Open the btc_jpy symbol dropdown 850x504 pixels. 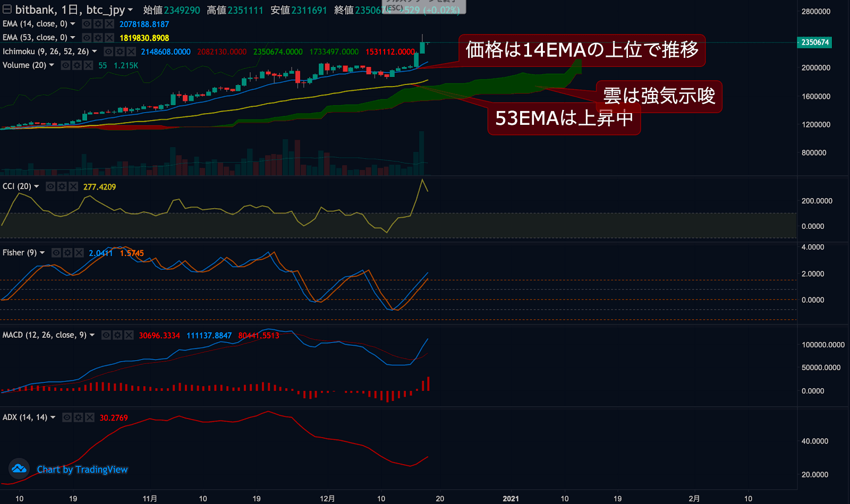click(x=130, y=10)
